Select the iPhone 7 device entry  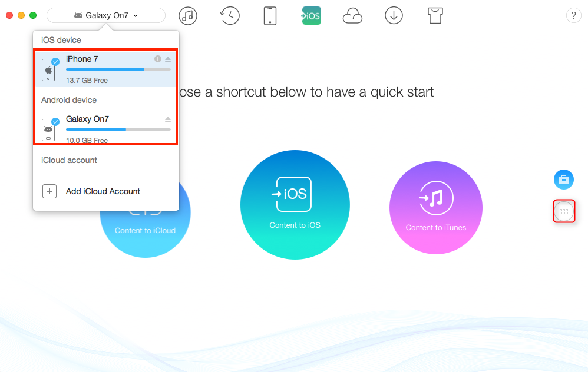[105, 69]
